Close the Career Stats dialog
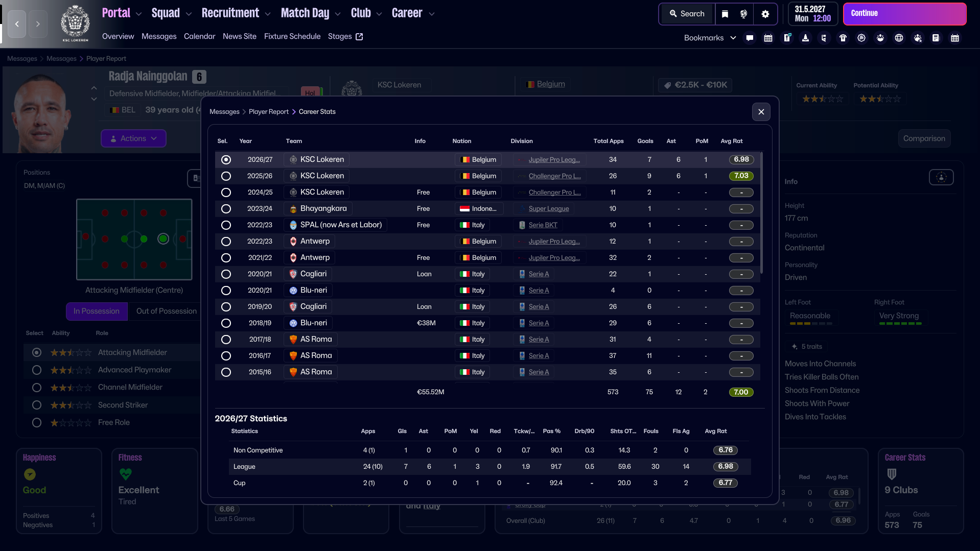Image resolution: width=980 pixels, height=551 pixels. (761, 112)
